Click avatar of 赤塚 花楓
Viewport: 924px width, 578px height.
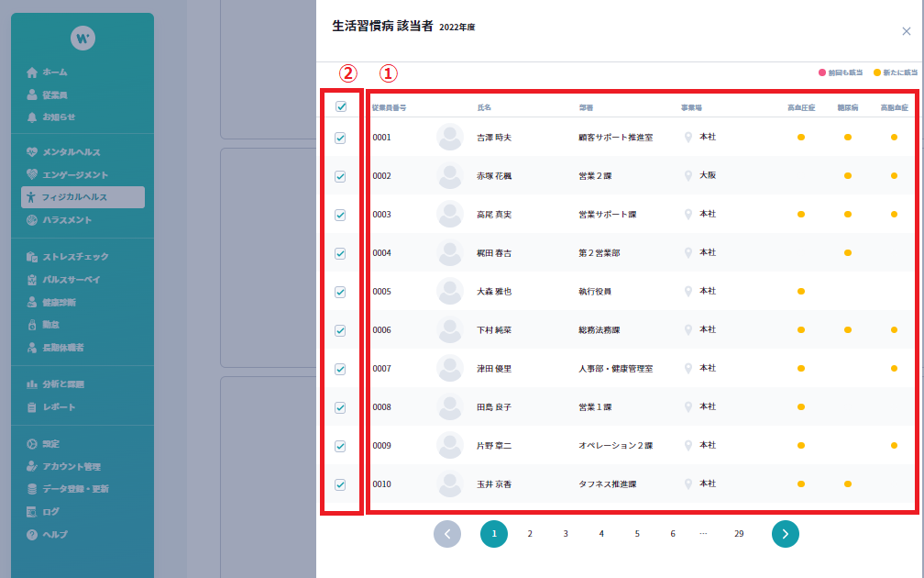449,176
